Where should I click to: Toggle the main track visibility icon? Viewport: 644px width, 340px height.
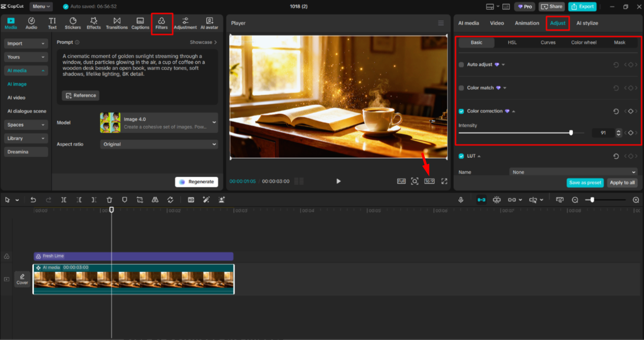pyautogui.click(x=6, y=279)
